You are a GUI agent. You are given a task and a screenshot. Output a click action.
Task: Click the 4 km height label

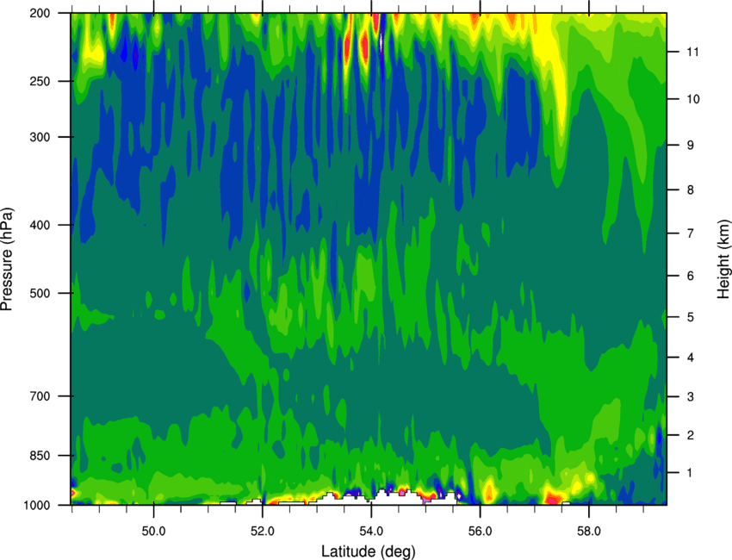690,358
